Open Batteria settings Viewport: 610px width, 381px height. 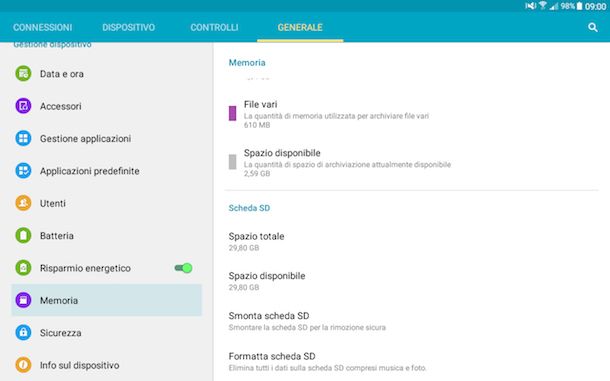(x=106, y=235)
